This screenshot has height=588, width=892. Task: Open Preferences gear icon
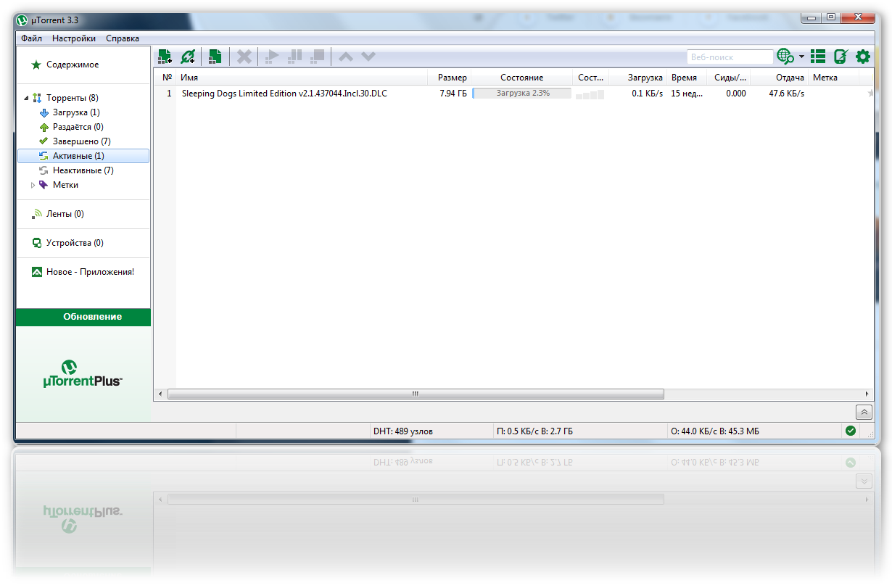point(863,57)
